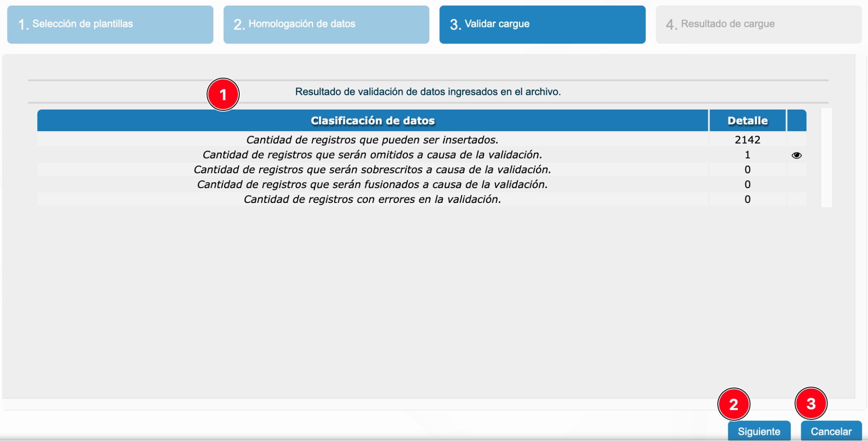Open the Homologación de datos step
Viewport: 868px width, 441px height.
click(326, 24)
